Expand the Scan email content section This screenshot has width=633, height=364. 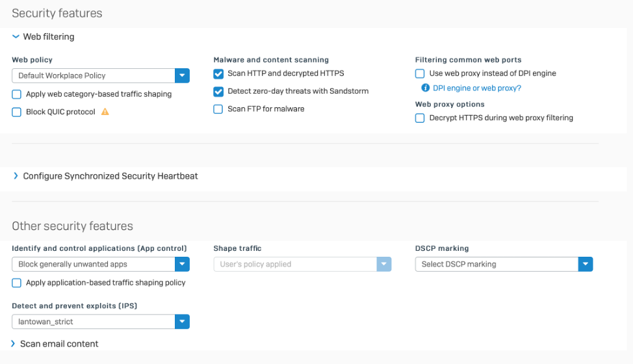(x=14, y=343)
